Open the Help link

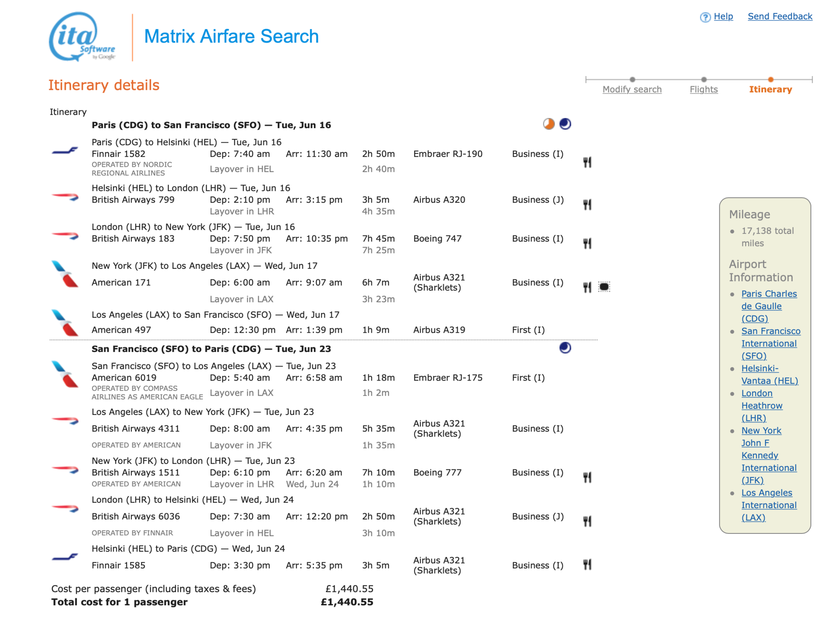click(723, 16)
